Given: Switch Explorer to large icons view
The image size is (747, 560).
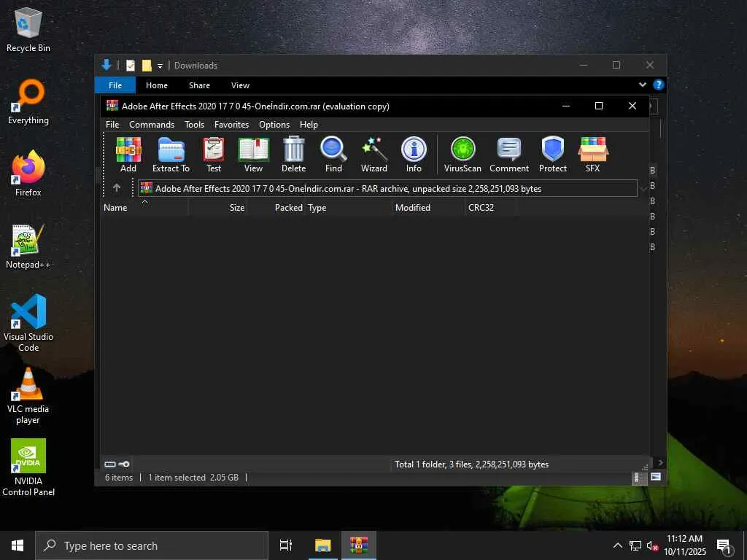Looking at the screenshot, I should tap(656, 477).
